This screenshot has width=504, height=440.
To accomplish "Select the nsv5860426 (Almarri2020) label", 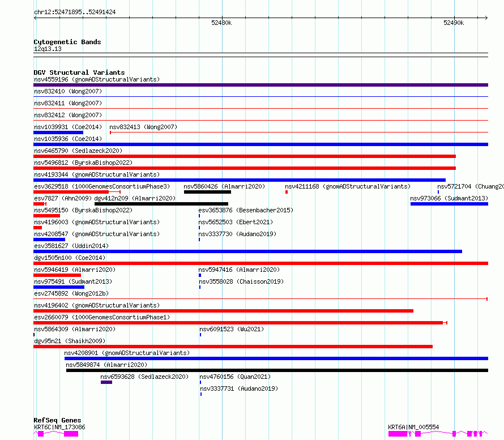I will 224,186.
